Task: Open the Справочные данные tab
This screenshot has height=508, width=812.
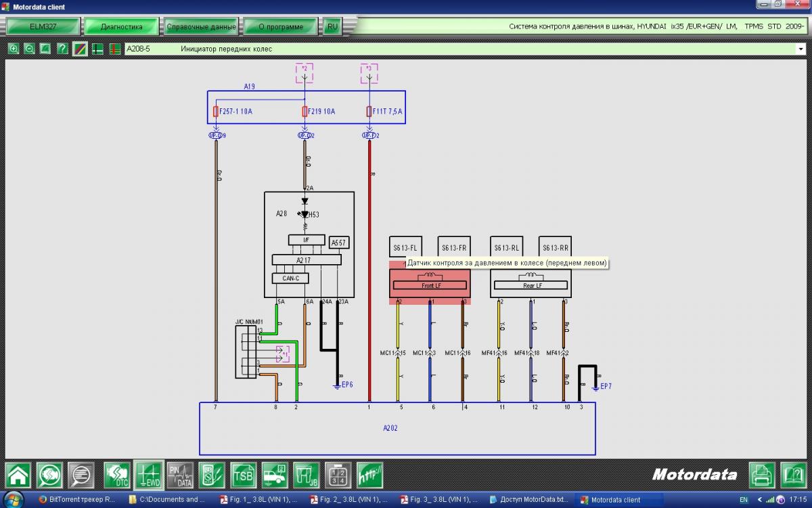Action: 202,27
